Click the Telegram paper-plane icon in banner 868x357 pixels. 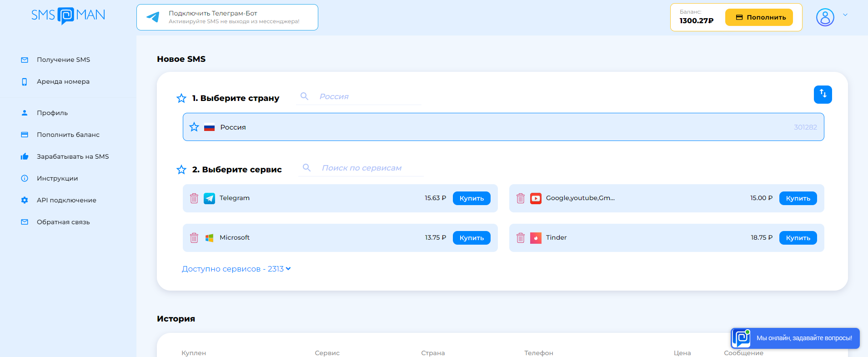153,17
